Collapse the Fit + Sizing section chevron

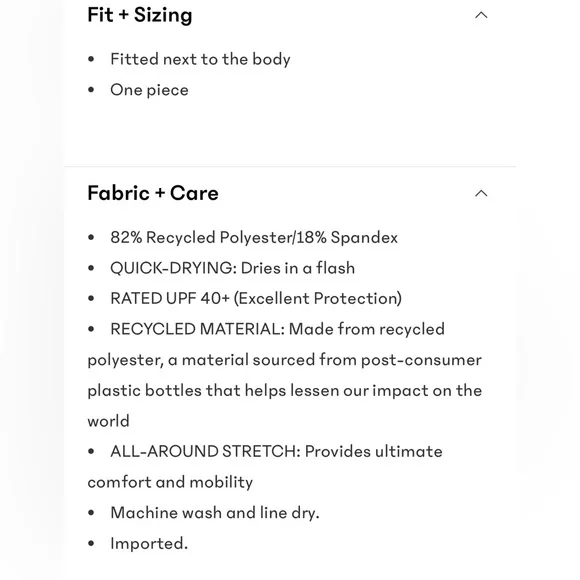pos(481,15)
